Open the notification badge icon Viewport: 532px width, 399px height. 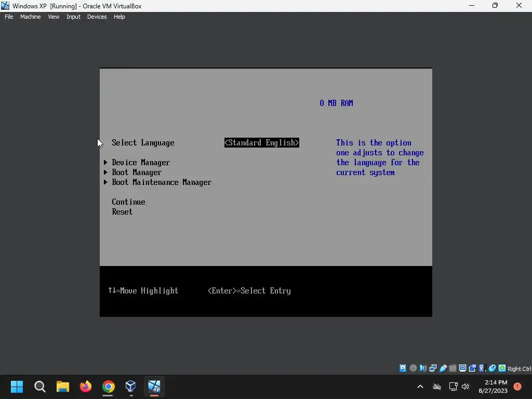517,387
